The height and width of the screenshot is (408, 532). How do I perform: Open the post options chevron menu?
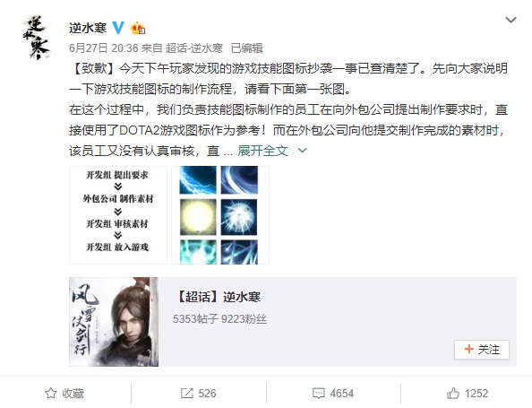[511, 20]
